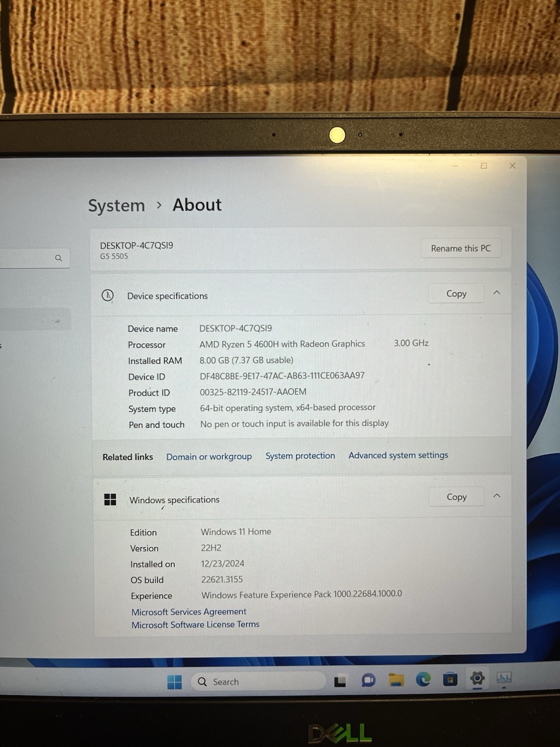The height and width of the screenshot is (747, 560).
Task: Click the G5 5505 model name
Action: click(114, 256)
